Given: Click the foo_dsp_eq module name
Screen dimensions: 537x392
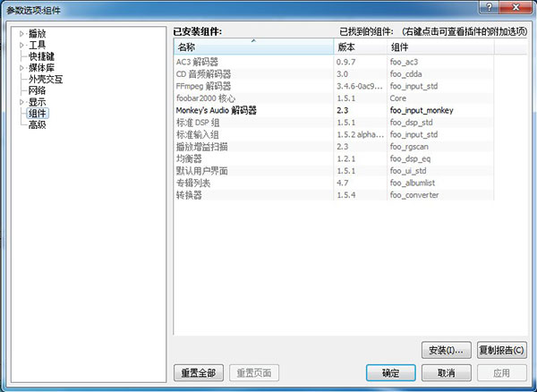Looking at the screenshot, I should coord(410,158).
